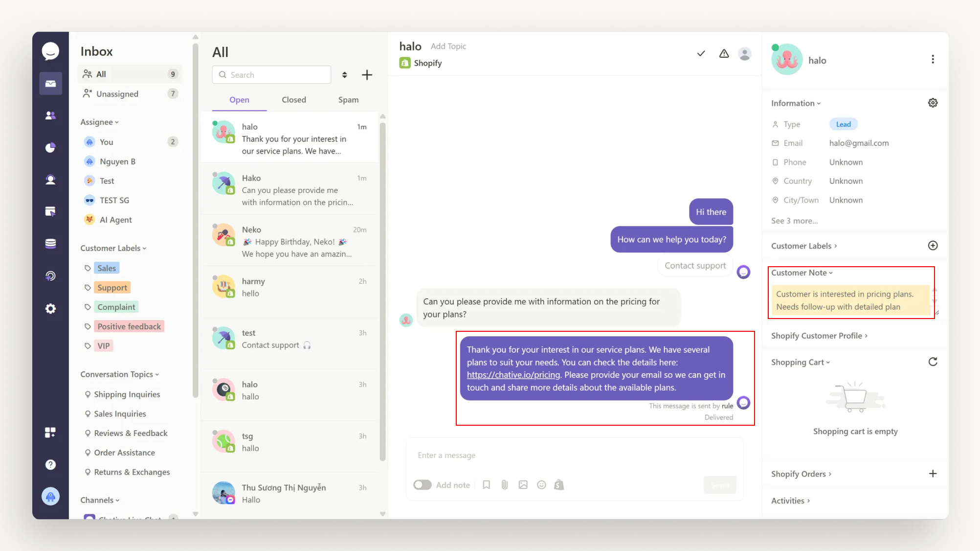Refresh the Shopping Cart section

pos(933,362)
